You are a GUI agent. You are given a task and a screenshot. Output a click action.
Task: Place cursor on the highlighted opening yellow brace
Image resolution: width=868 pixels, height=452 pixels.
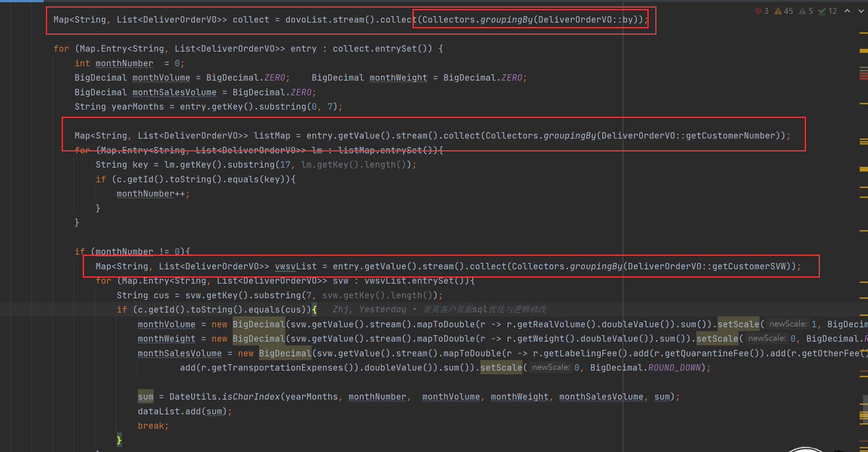point(314,310)
